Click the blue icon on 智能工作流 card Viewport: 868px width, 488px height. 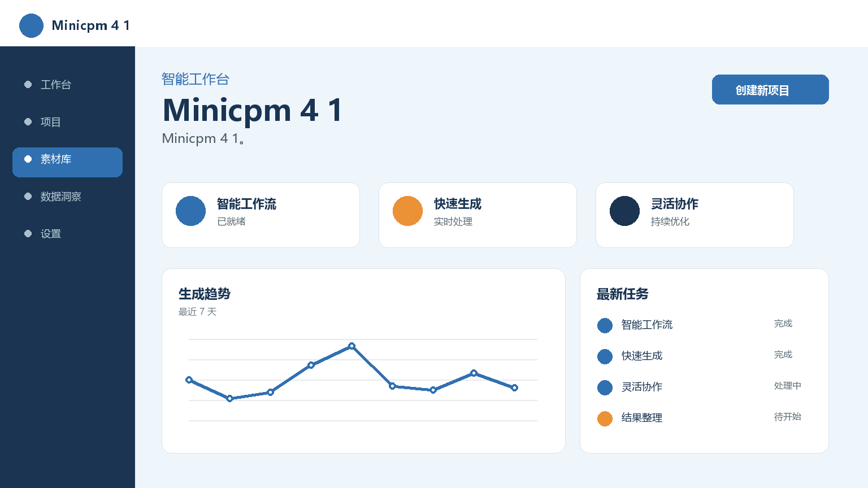coord(190,211)
